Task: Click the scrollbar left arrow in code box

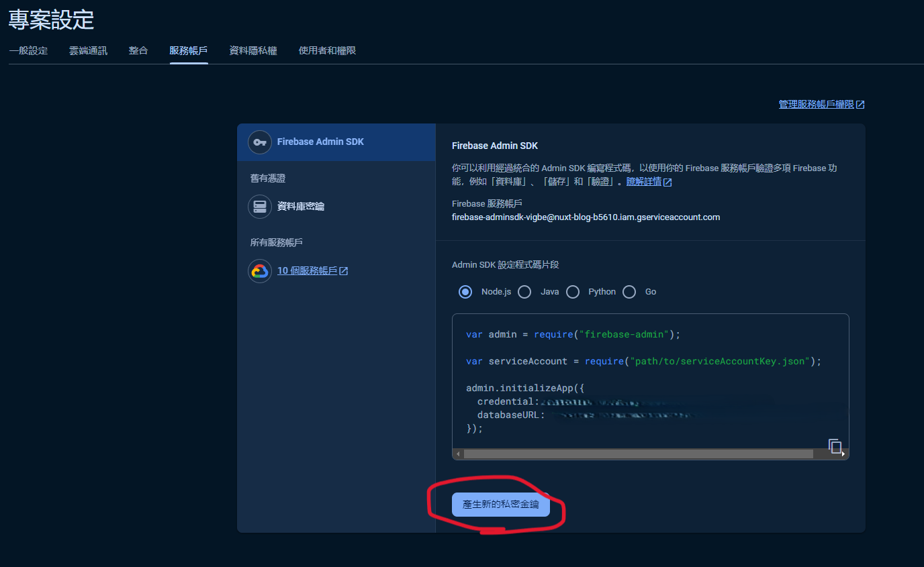Action: click(459, 454)
